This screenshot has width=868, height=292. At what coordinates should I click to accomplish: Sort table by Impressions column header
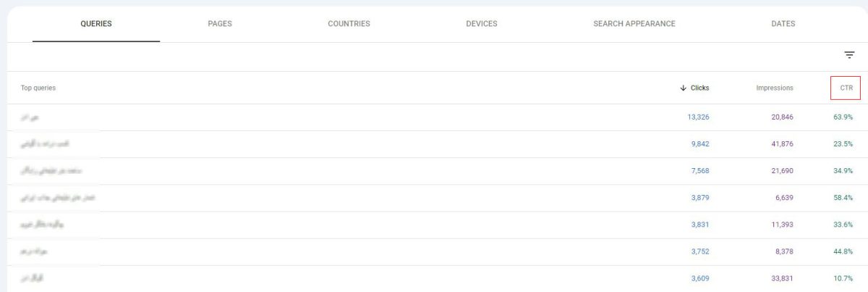775,88
